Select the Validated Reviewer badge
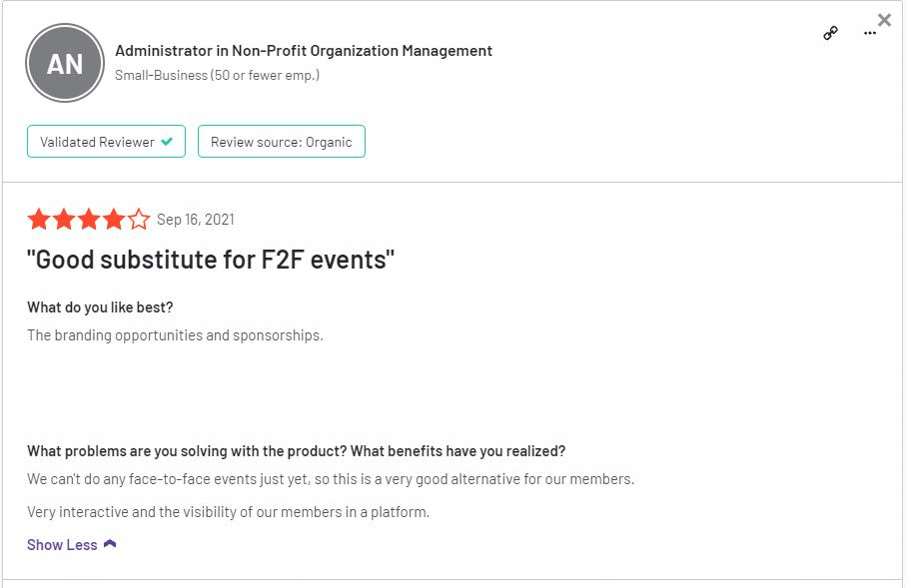907x588 pixels. (x=107, y=141)
